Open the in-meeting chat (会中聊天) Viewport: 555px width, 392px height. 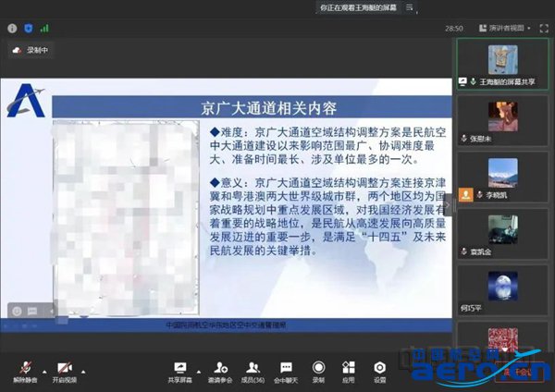286,367
